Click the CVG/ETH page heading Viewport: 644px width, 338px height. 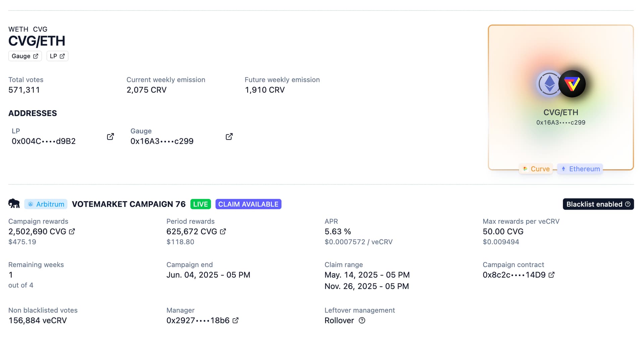pos(37,41)
